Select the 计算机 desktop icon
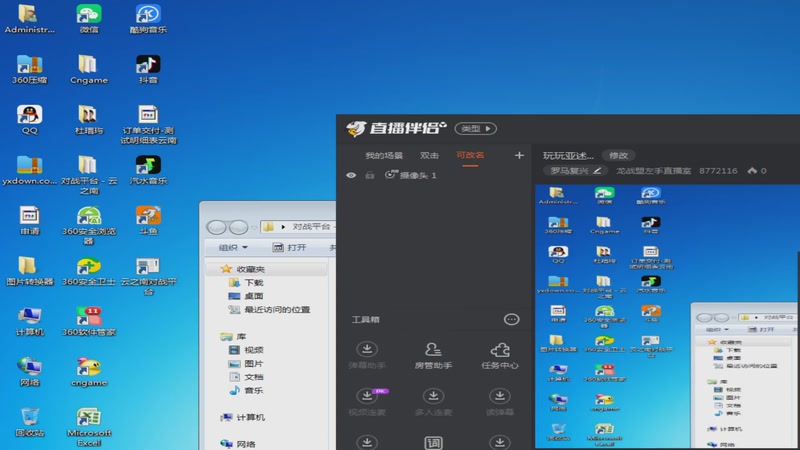 click(x=29, y=321)
